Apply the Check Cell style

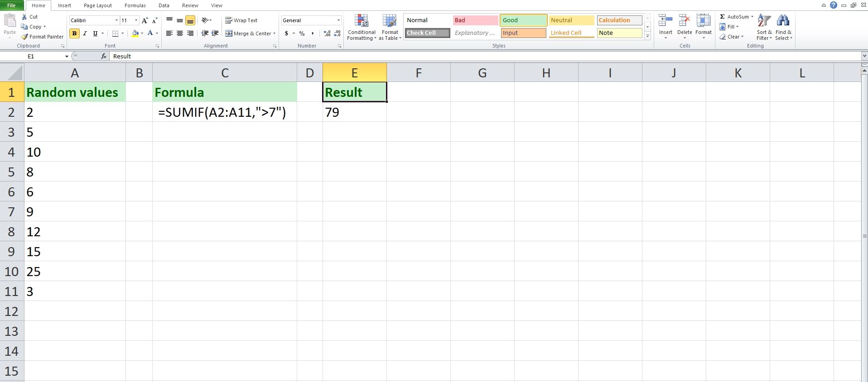[x=428, y=33]
